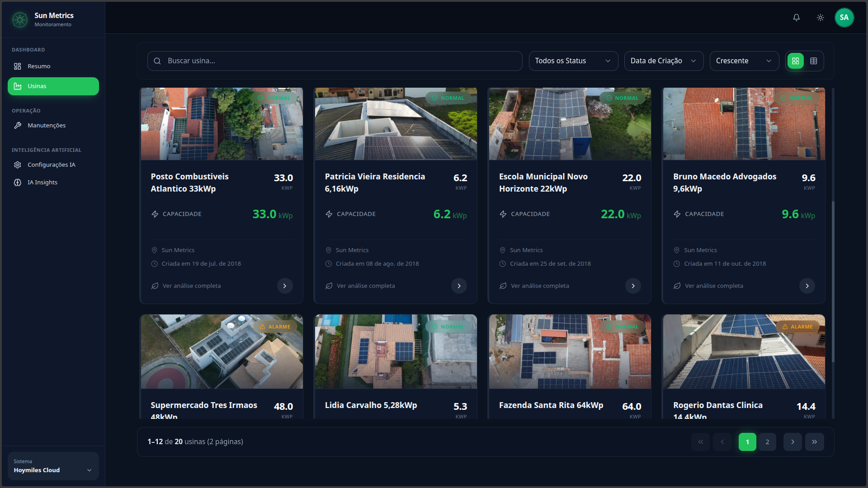Open Manutenções in the sidebar
This screenshot has height=488, width=868.
[x=46, y=126]
